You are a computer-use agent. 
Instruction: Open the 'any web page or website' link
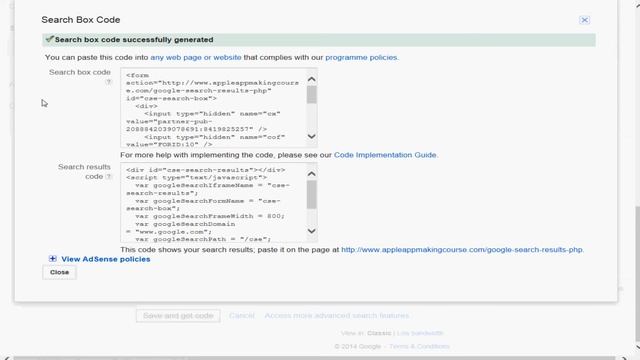pyautogui.click(x=196, y=58)
